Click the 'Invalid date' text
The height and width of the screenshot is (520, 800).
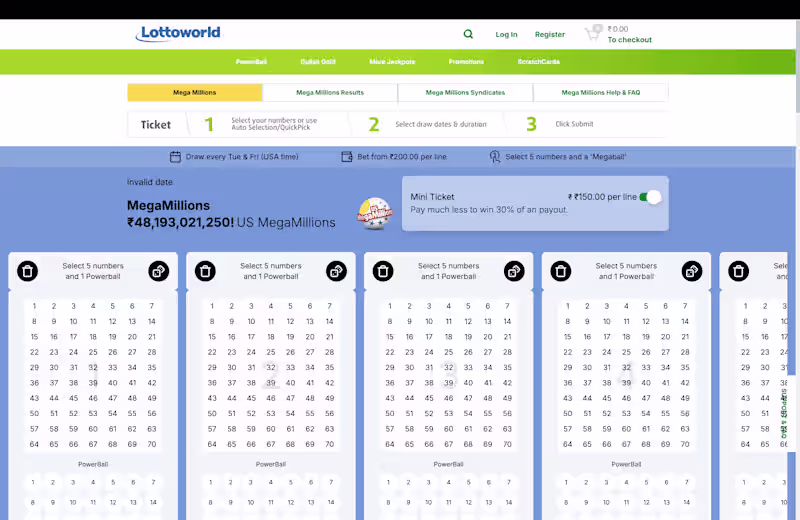[149, 182]
